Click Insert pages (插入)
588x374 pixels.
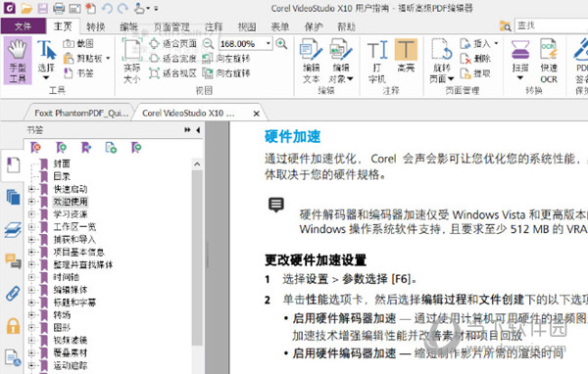click(x=479, y=44)
